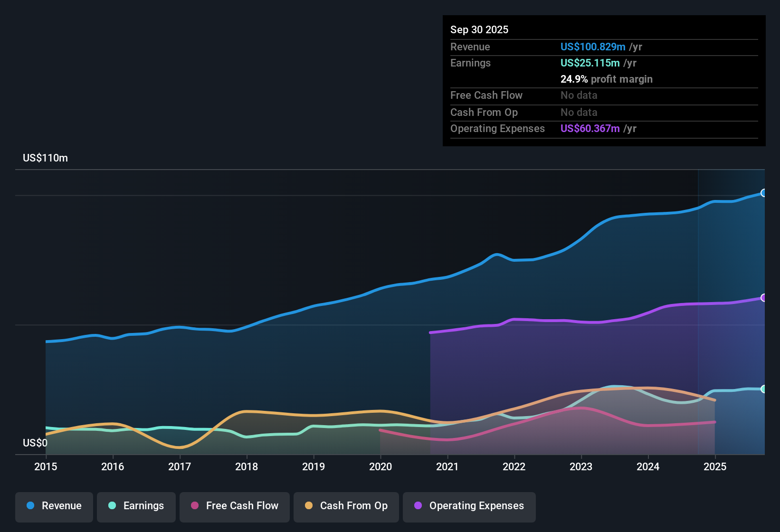The height and width of the screenshot is (532, 780).
Task: Click the US$25.115m earnings value
Action: click(x=590, y=63)
